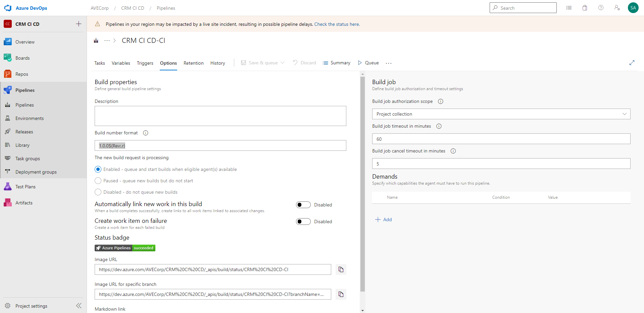Click the Check the status here link
Image resolution: width=644 pixels, height=313 pixels.
click(337, 24)
